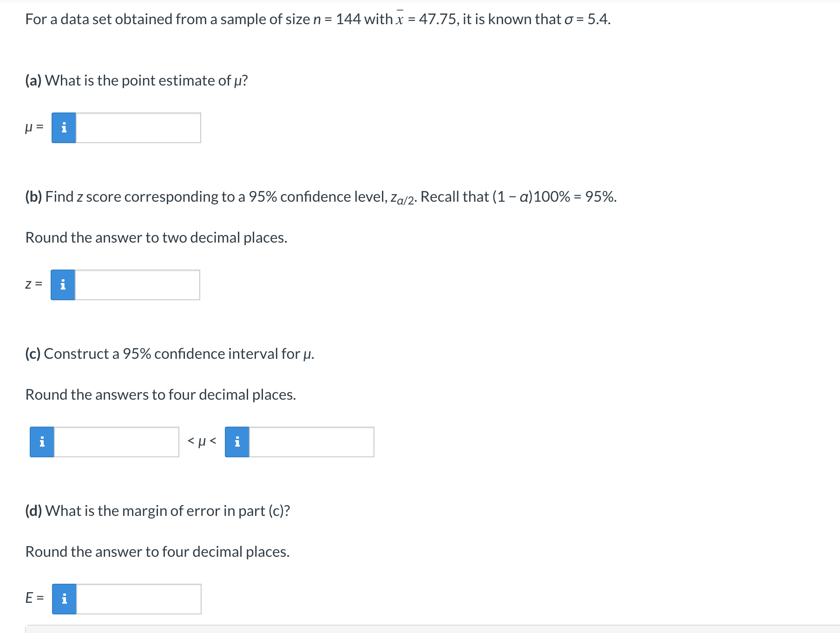Viewport: 840px width, 633px height.
Task: Click the info icon for the lower confidence bound
Action: [x=42, y=442]
